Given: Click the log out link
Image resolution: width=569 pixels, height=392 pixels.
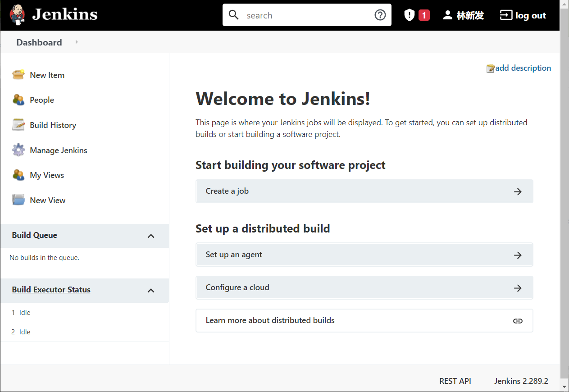Looking at the screenshot, I should point(531,15).
